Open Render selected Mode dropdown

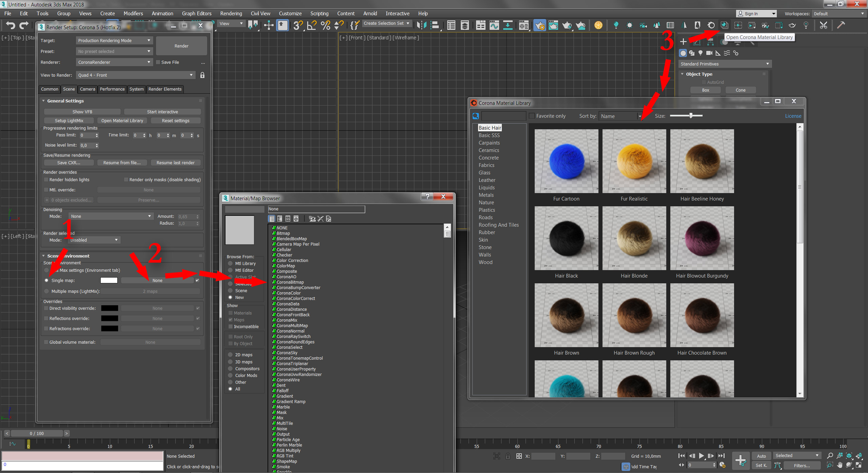pos(94,240)
